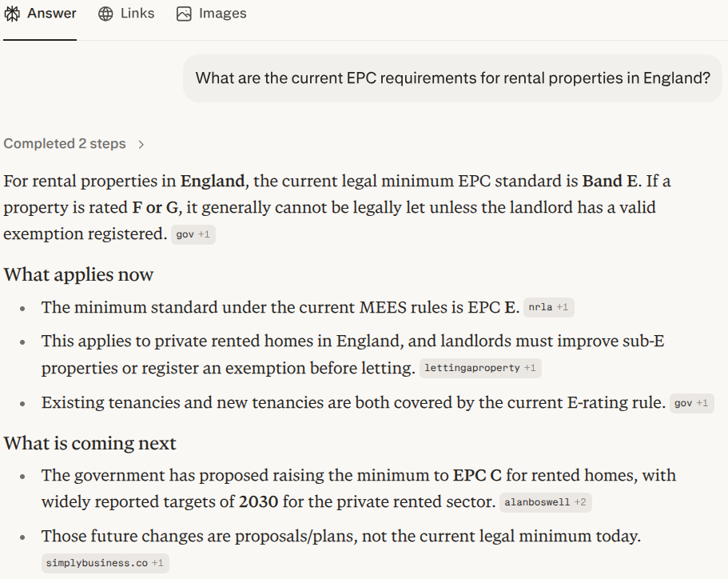Switch to the Images tab

point(211,13)
